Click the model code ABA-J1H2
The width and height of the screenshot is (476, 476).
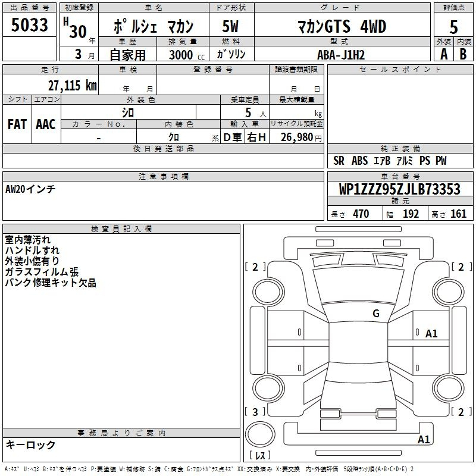[x=340, y=55]
